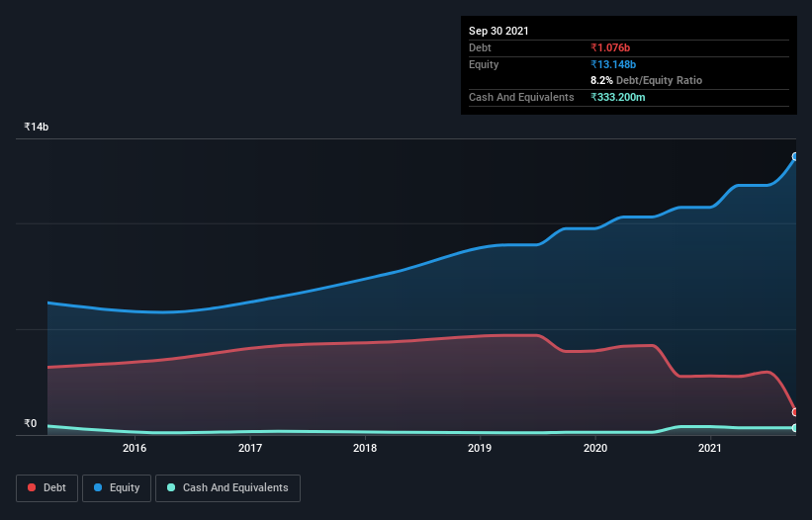
Task: Select the Equity data point marker at line end
Action: click(795, 157)
